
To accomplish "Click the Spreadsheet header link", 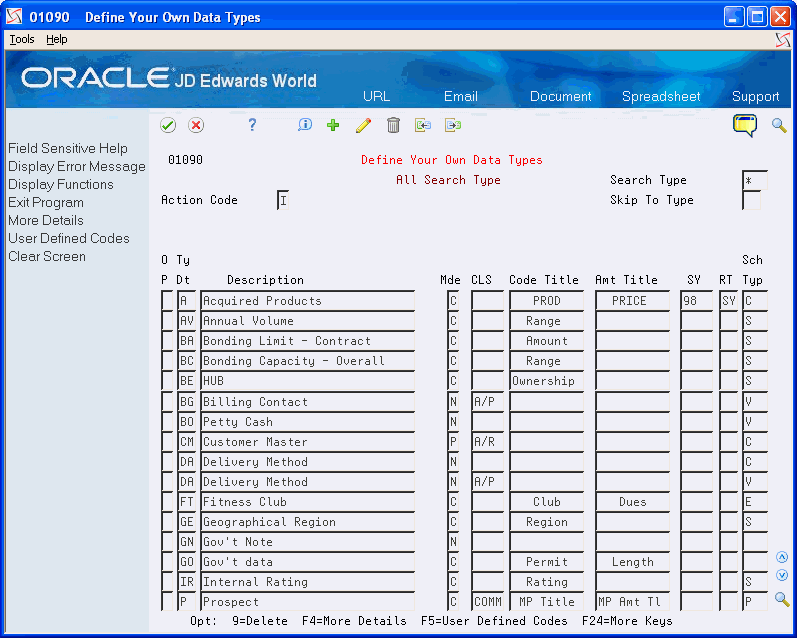I will (661, 97).
